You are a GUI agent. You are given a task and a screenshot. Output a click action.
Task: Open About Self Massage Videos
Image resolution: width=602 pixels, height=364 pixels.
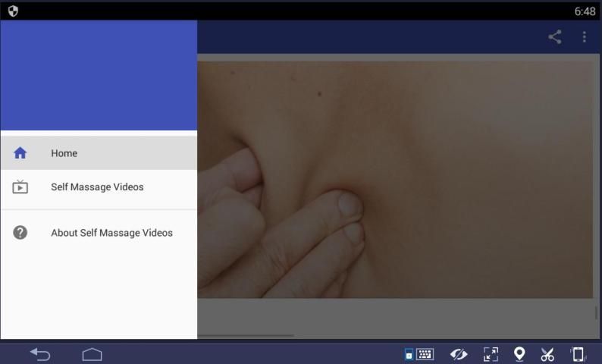[111, 233]
